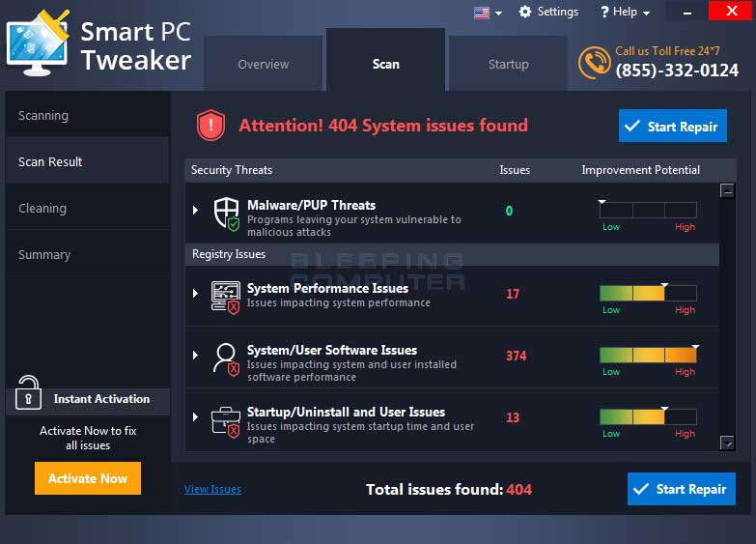The height and width of the screenshot is (544, 756).
Task: Click the scrollbar down arrow in results list
Action: [x=727, y=443]
